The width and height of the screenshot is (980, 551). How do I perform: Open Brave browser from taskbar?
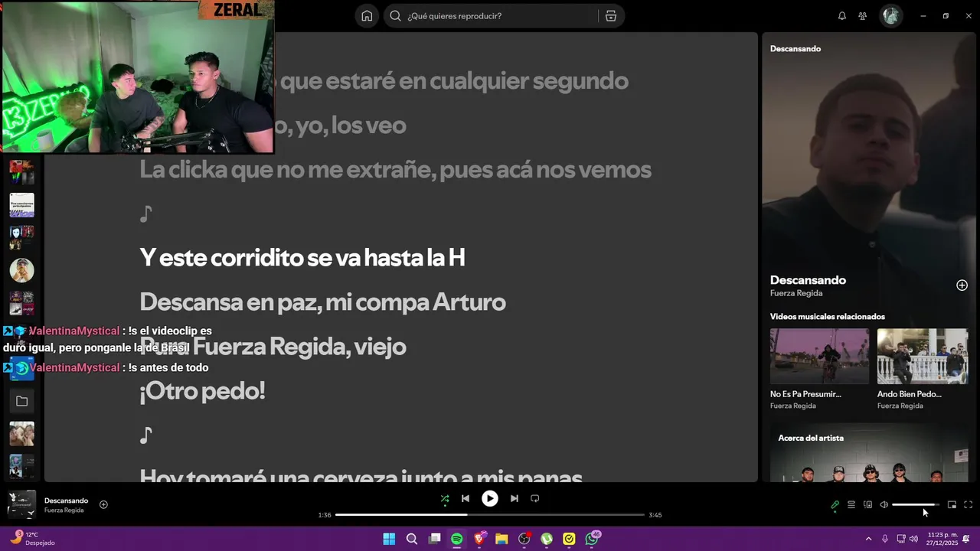(x=479, y=539)
